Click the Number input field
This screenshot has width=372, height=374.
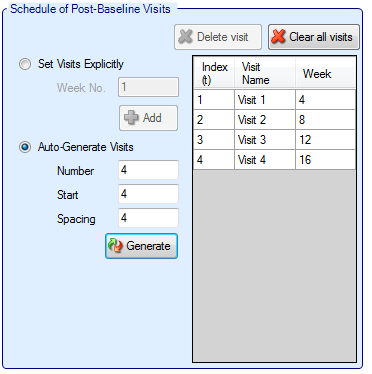pyautogui.click(x=148, y=170)
